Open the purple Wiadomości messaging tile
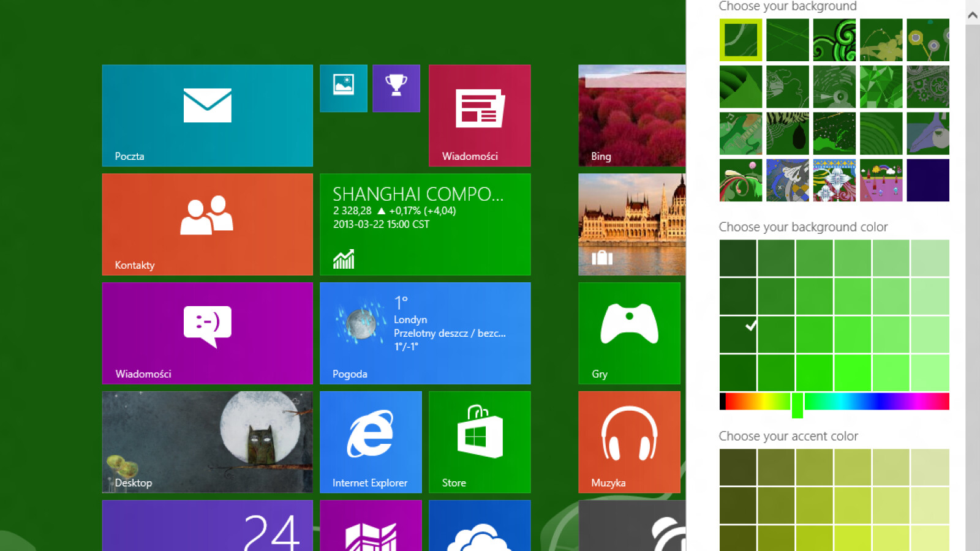 point(207,333)
